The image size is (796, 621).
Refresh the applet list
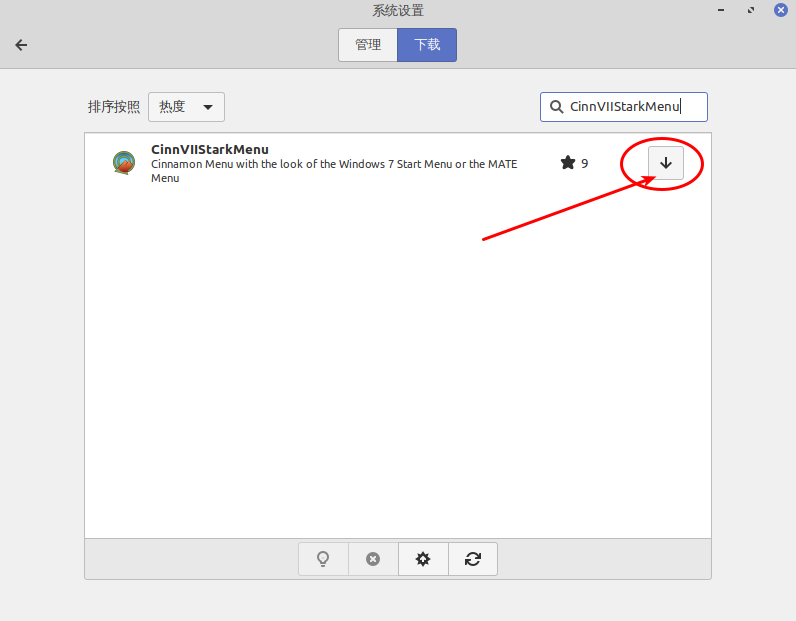pos(473,559)
